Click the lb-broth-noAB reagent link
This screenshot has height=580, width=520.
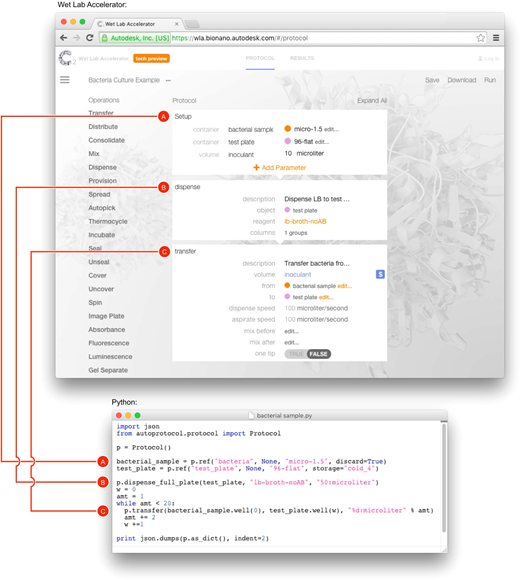[305, 222]
